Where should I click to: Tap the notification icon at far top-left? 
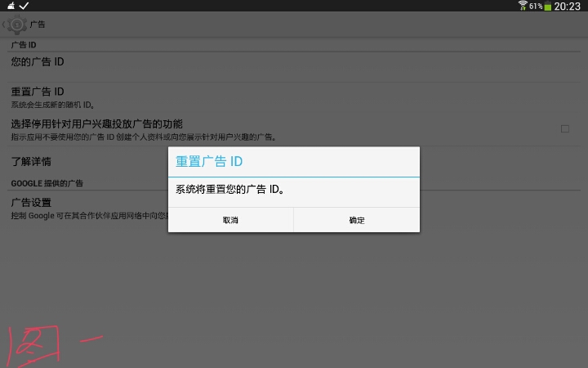11,6
